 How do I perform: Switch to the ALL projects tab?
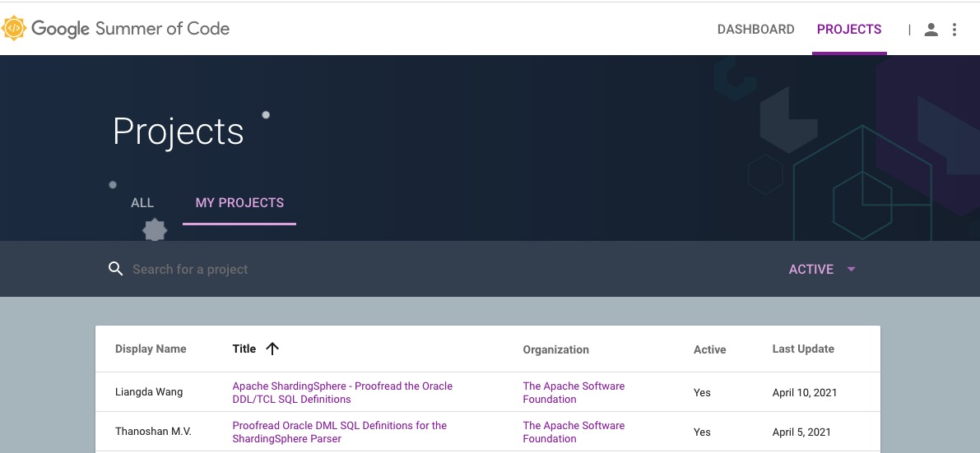pyautogui.click(x=142, y=203)
